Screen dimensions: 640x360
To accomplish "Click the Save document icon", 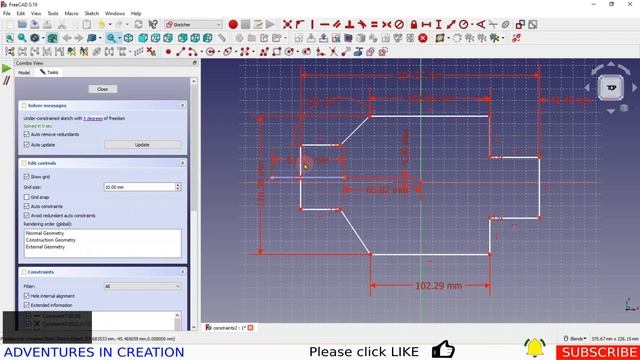I will coord(35,24).
